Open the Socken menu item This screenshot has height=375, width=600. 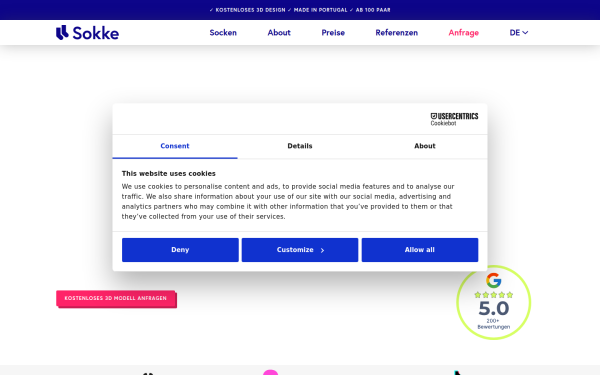click(x=223, y=33)
